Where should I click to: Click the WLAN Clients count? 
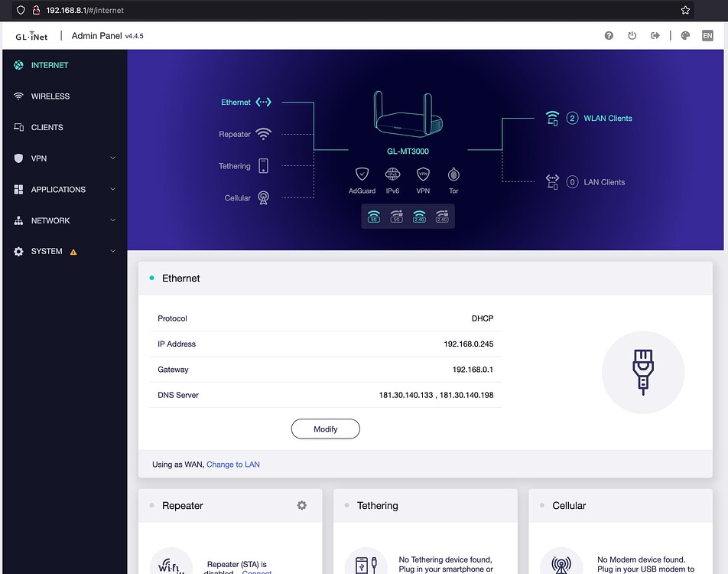572,119
